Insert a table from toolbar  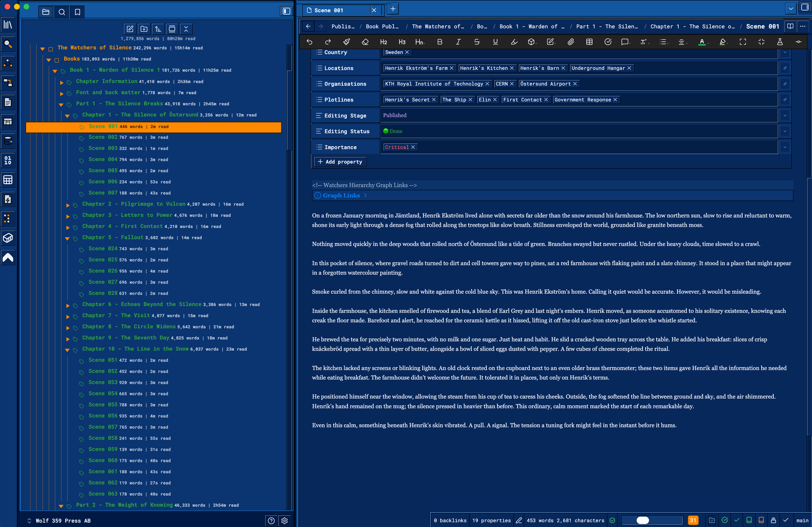coord(589,42)
